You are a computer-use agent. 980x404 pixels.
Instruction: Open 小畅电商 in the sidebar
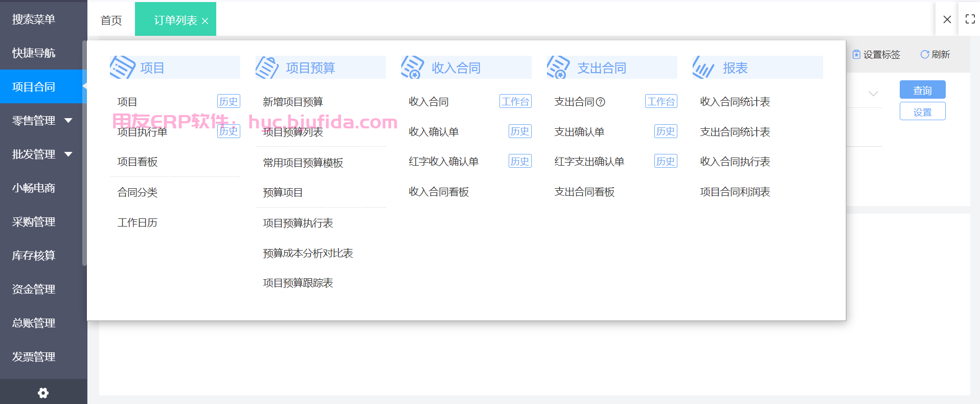tap(34, 188)
